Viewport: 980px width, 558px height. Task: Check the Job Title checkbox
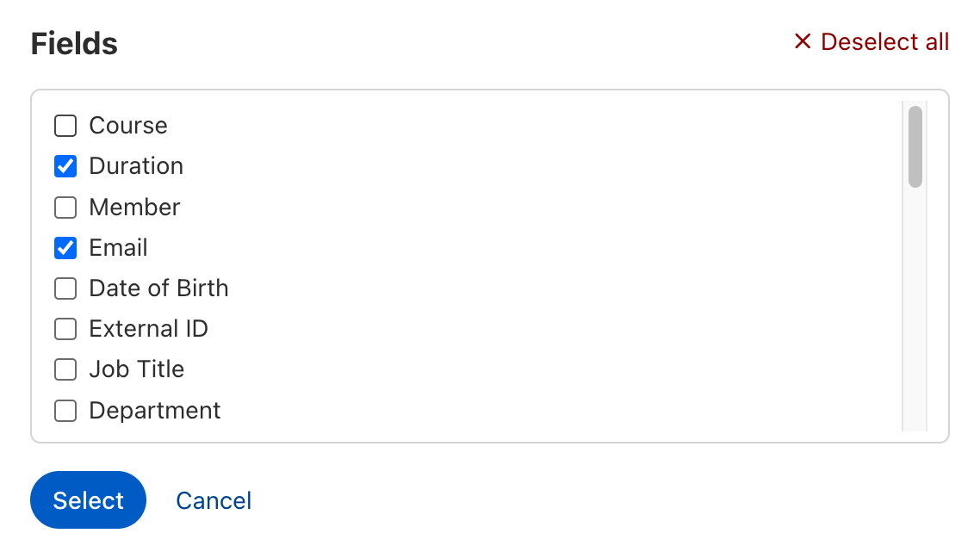tap(65, 369)
